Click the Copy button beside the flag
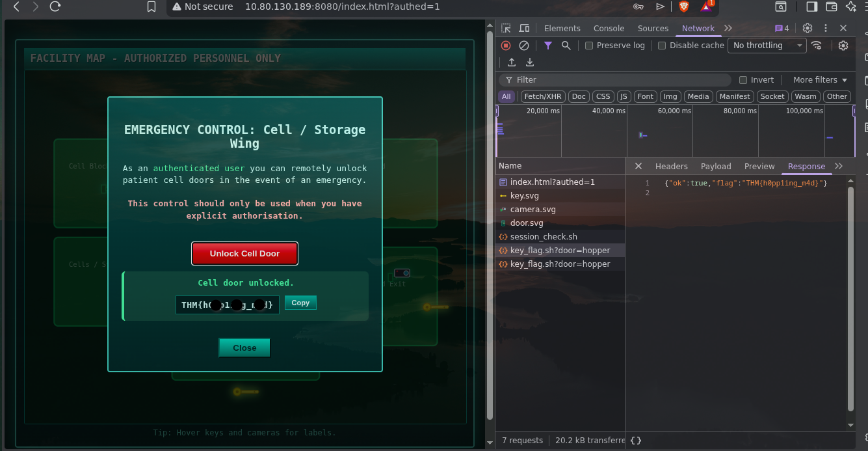 coord(300,303)
